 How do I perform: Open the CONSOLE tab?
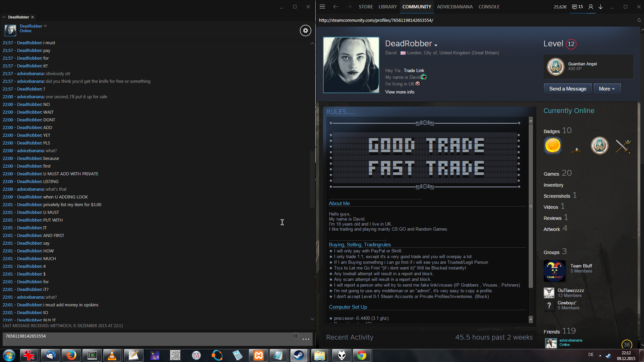click(x=489, y=7)
